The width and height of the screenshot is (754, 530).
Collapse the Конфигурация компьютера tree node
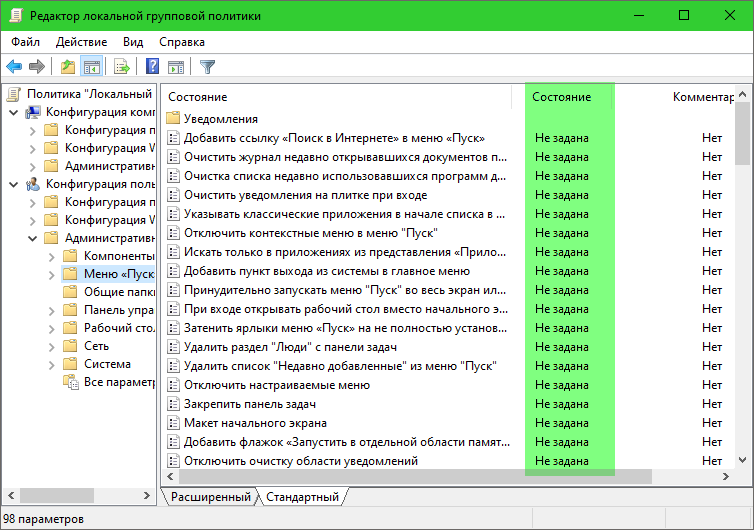click(13, 112)
